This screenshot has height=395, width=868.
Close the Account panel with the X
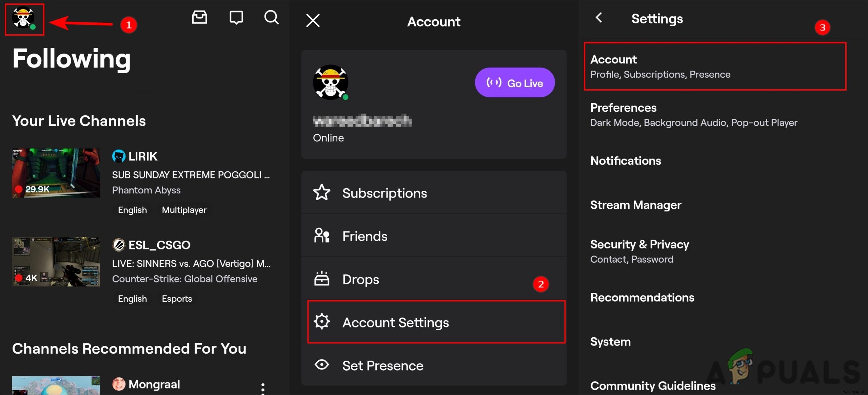pyautogui.click(x=312, y=20)
